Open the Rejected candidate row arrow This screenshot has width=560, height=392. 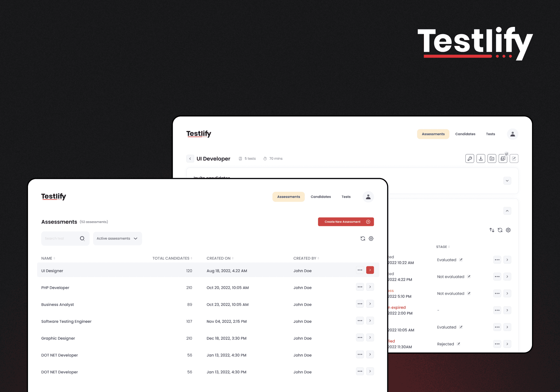pos(507,344)
